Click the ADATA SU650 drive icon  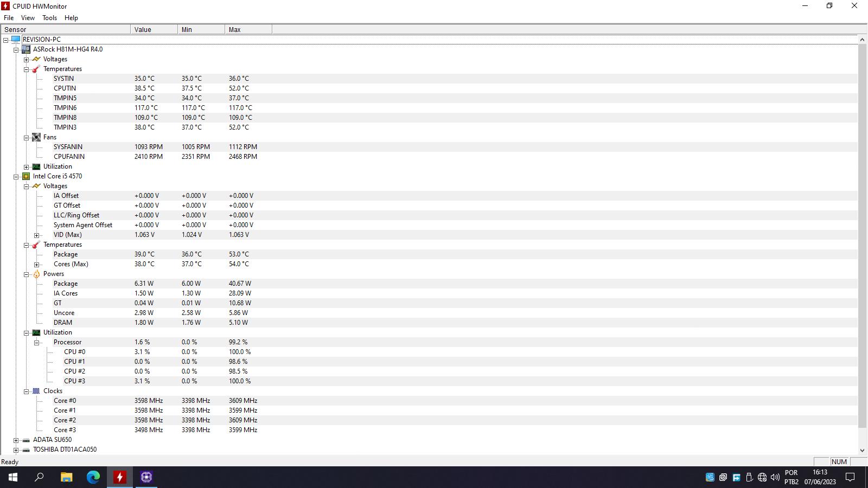(x=26, y=440)
